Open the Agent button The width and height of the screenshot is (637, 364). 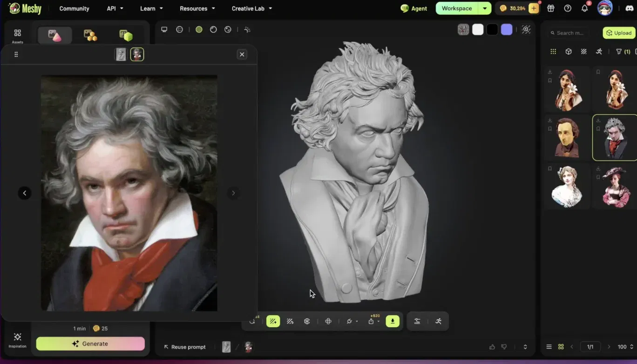pos(414,8)
